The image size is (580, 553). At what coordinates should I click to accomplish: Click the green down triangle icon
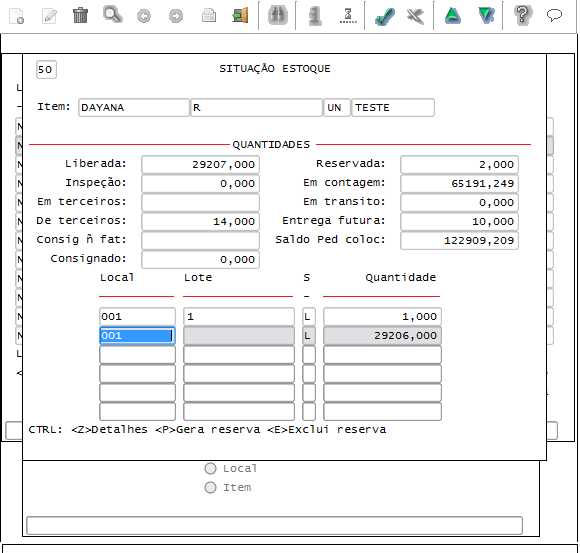pos(486,16)
